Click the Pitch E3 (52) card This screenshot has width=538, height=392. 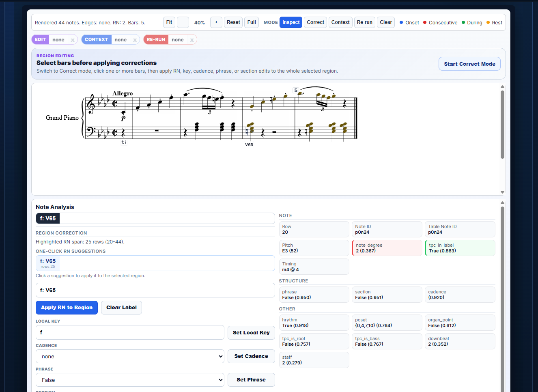314,248
